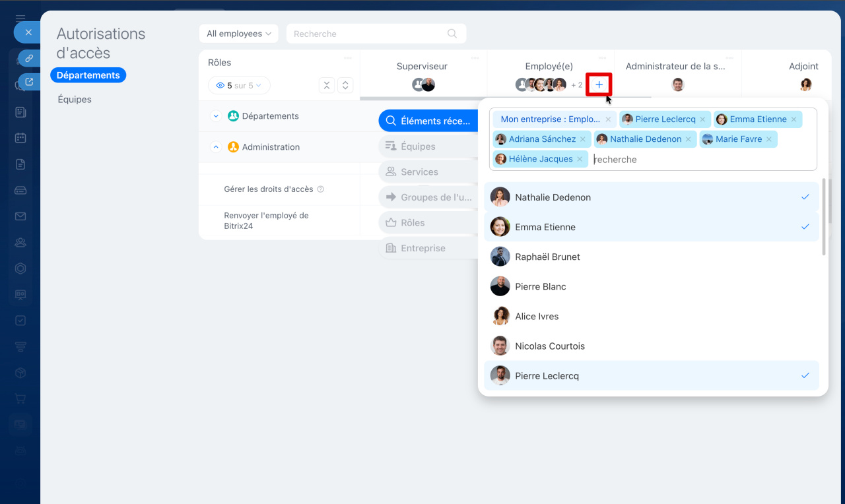Deselect Nathalie Dedenon in the list
The image size is (845, 504).
point(652,197)
